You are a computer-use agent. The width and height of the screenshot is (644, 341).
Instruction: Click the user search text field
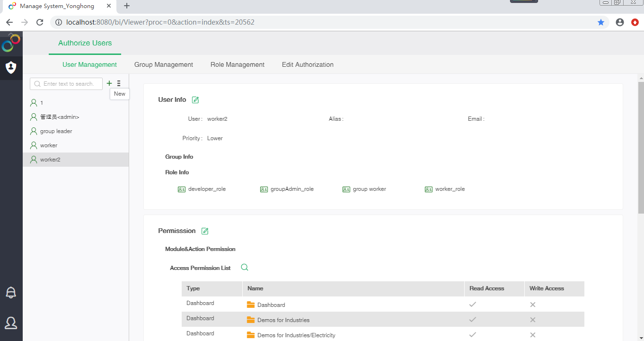tap(66, 84)
